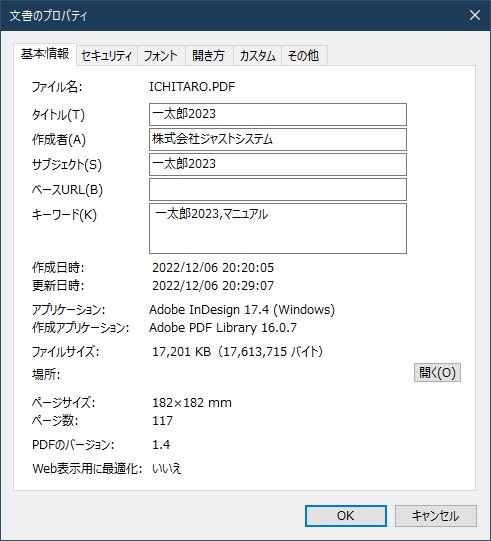Switch to the フォント tab

click(x=161, y=56)
